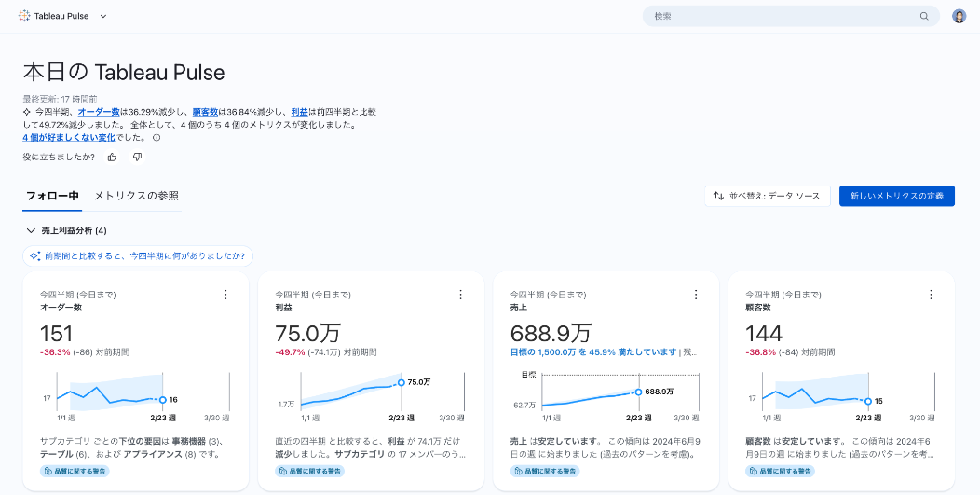Click 品質に関する警告 badge on オーダー数 card
The image size is (980, 495).
75,471
